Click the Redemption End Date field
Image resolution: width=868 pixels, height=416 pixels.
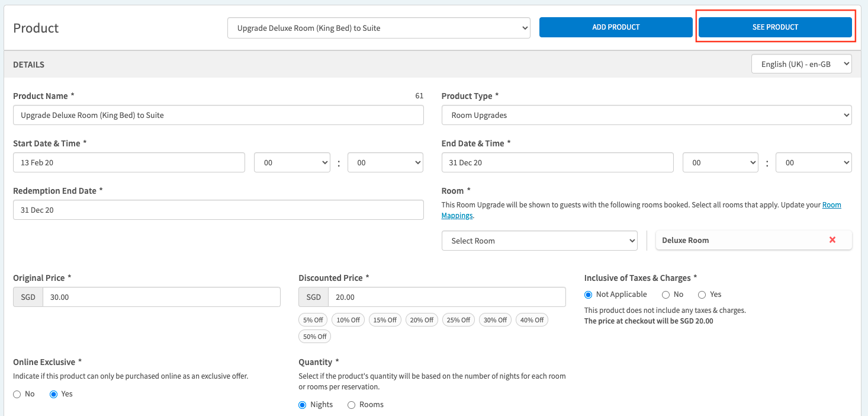[218, 210]
